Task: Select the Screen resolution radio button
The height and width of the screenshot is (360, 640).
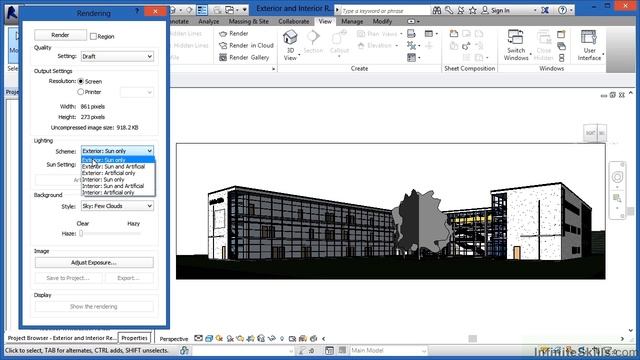Action: click(81, 81)
